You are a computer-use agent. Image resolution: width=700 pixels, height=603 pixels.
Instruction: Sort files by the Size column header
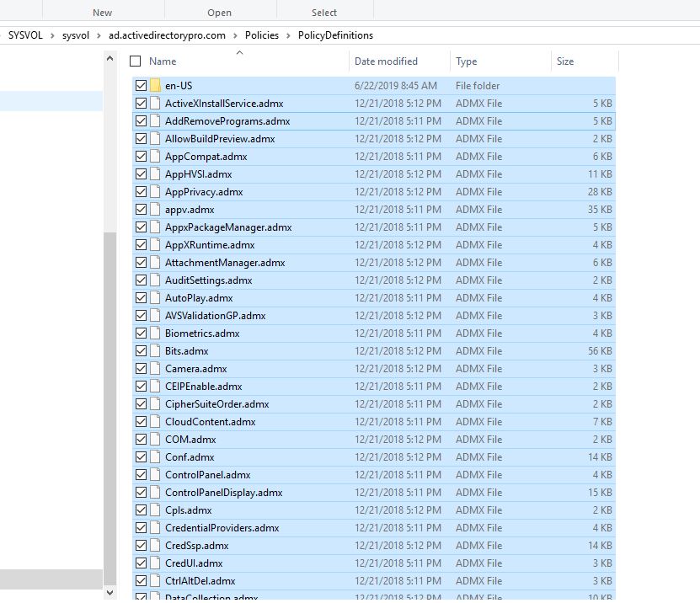pos(565,61)
